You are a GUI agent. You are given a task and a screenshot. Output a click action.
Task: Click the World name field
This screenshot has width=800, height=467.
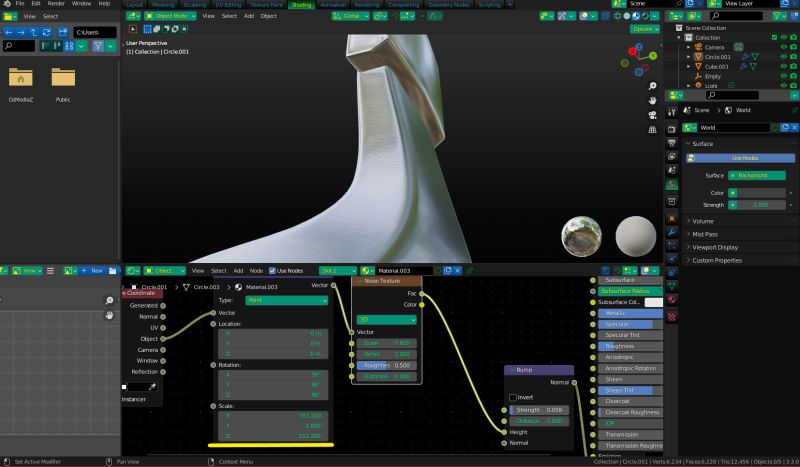734,128
